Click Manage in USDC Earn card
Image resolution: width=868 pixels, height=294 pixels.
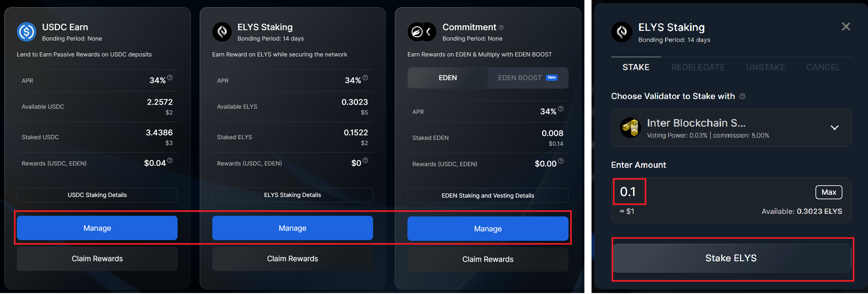(x=97, y=228)
